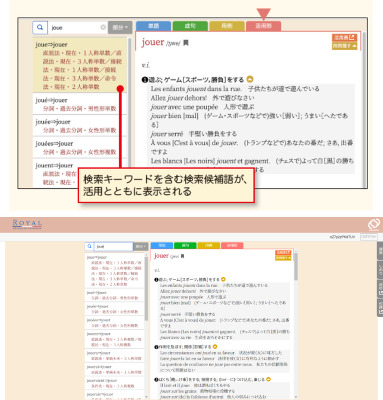Open the 部分 match dropdown in enlarged view
The width and height of the screenshot is (383, 400).
[x=120, y=27]
